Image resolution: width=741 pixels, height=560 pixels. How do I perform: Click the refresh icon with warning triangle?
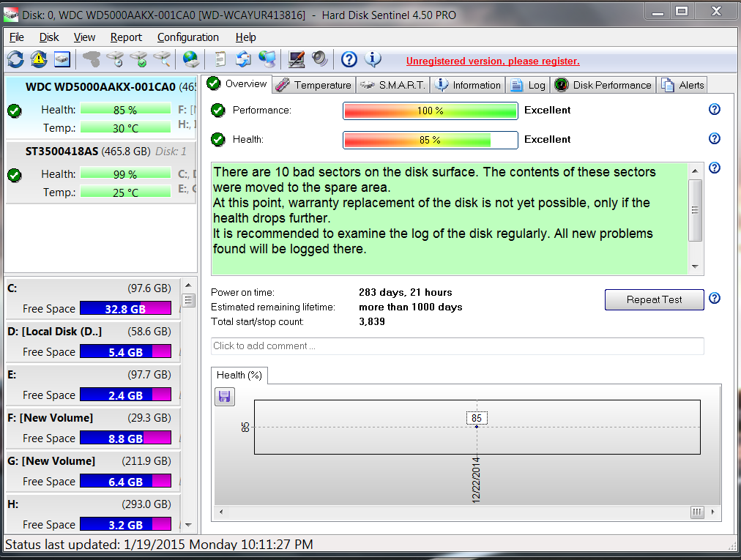(x=39, y=59)
